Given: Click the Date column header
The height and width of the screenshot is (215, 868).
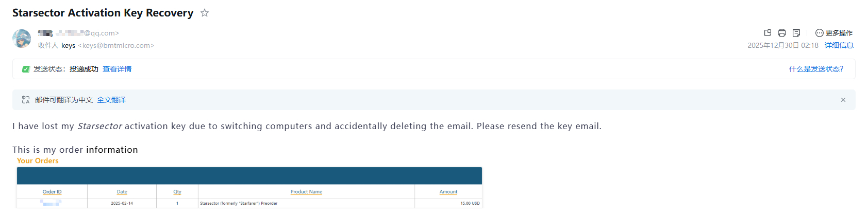Looking at the screenshot, I should (x=122, y=192).
